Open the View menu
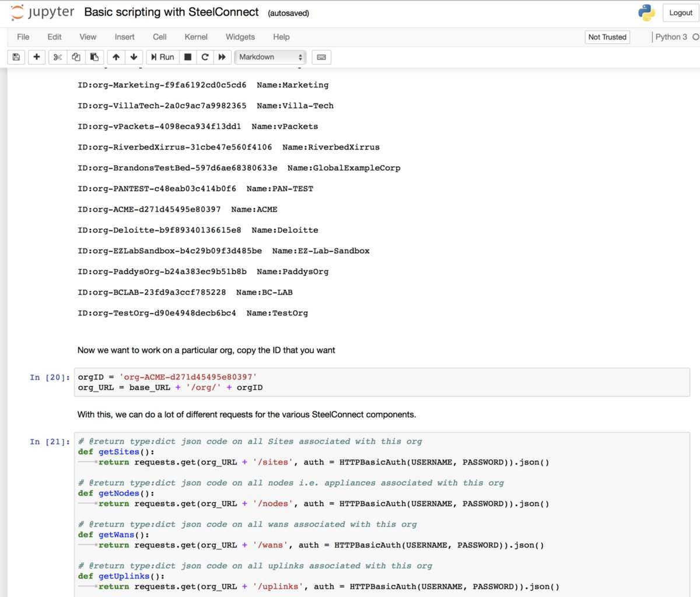700x597 pixels. pos(88,37)
